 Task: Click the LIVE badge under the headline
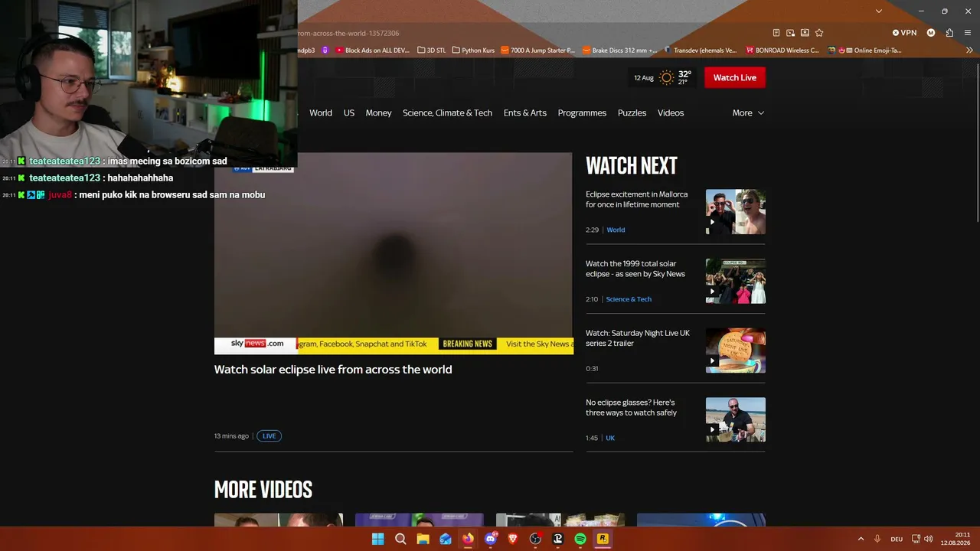tap(269, 436)
